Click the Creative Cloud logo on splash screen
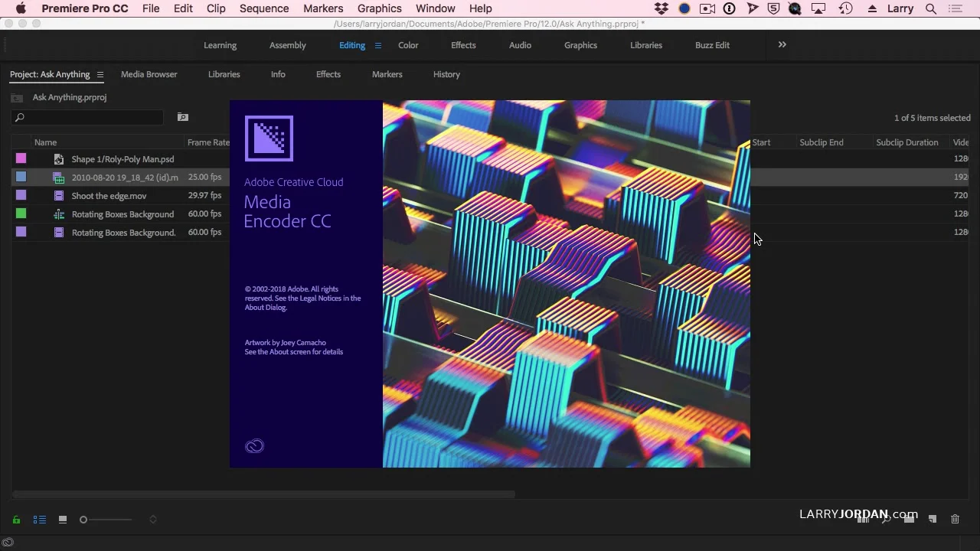This screenshot has height=551, width=980. click(254, 446)
